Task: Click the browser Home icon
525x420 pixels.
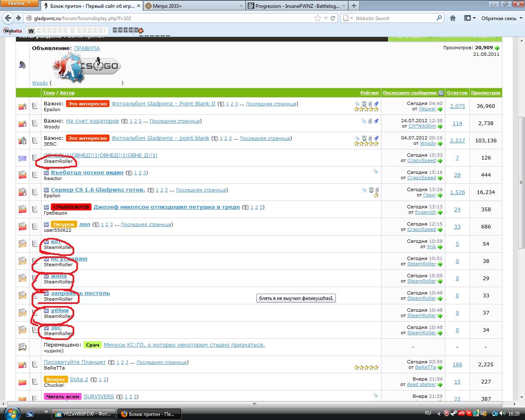Action: [453, 18]
